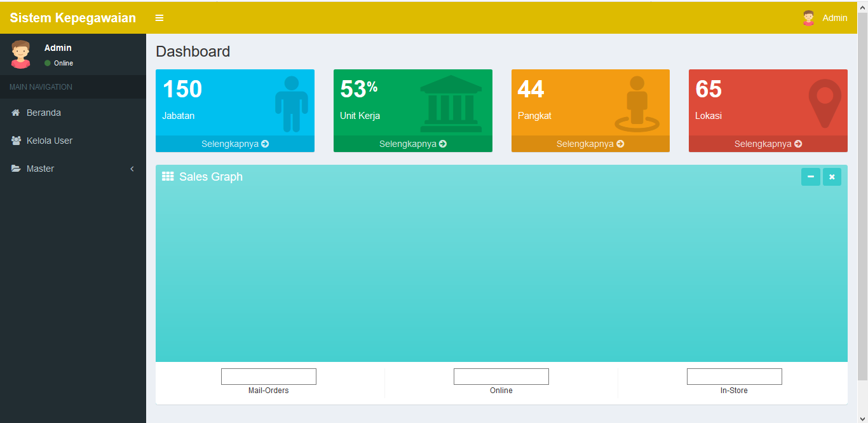Image resolution: width=868 pixels, height=423 pixels.
Task: Click Selengkapnya under Jabatan
Action: 235,144
